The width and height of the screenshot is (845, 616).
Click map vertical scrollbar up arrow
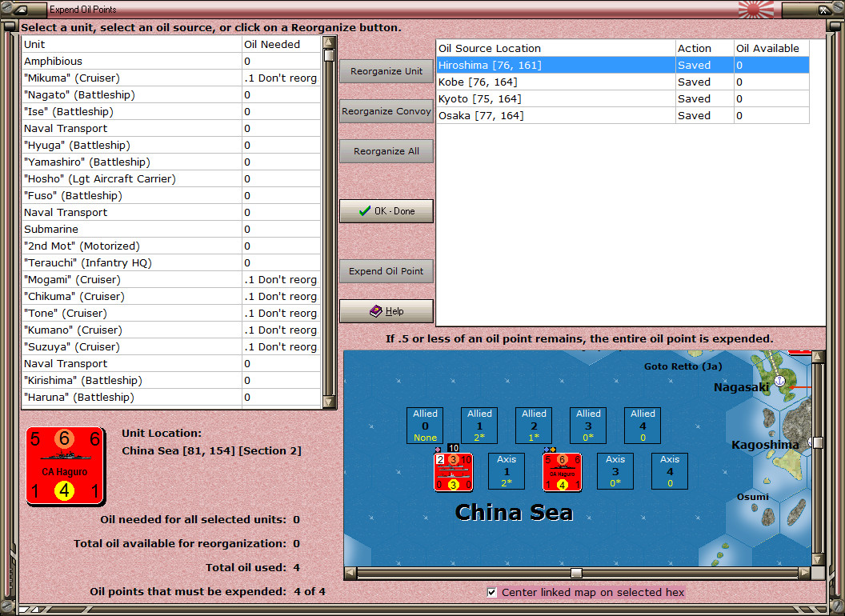818,357
